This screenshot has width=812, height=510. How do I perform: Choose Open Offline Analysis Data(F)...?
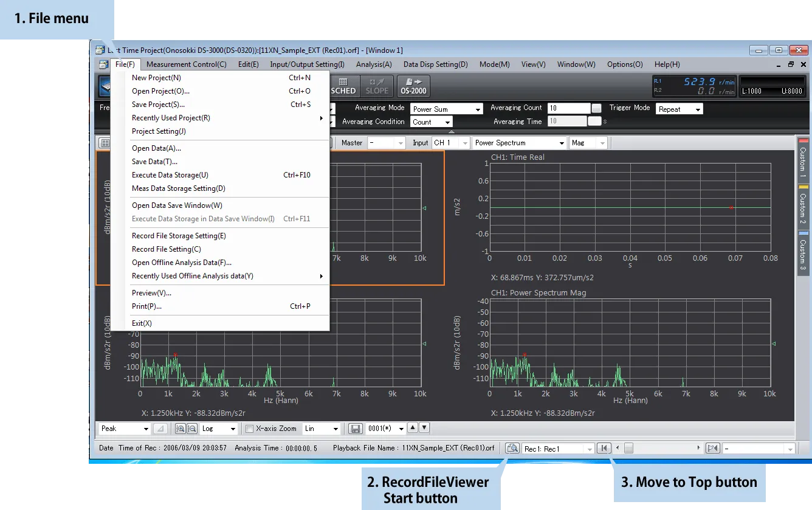[182, 263]
